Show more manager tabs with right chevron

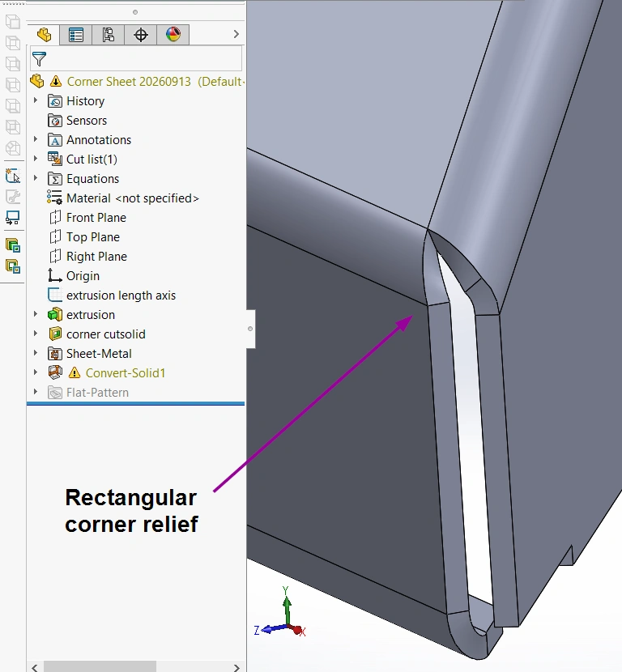236,34
